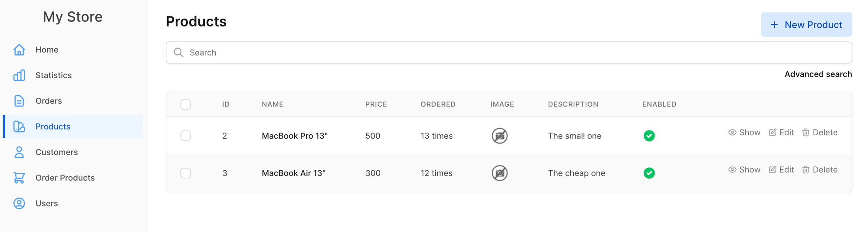The width and height of the screenshot is (868, 232).
Task: Expand the Advanced search options
Action: pyautogui.click(x=818, y=74)
